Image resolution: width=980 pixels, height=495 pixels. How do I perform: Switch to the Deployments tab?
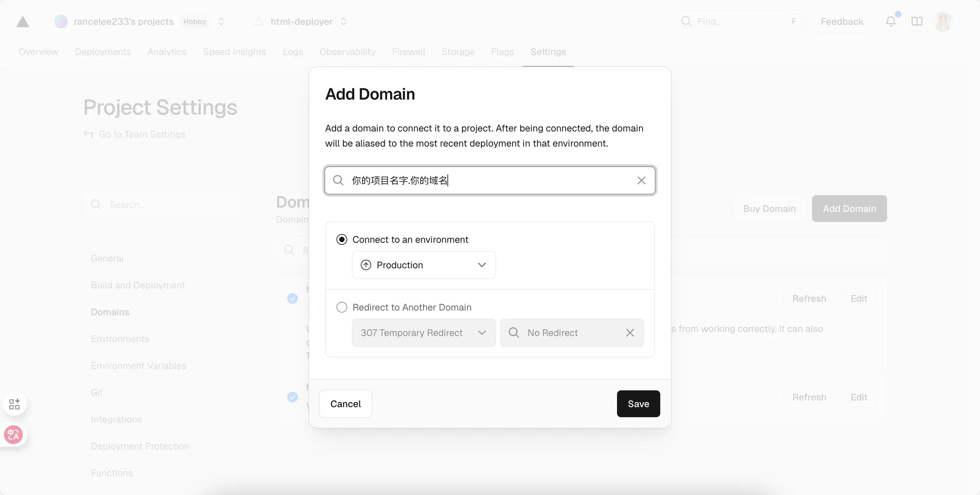click(103, 52)
